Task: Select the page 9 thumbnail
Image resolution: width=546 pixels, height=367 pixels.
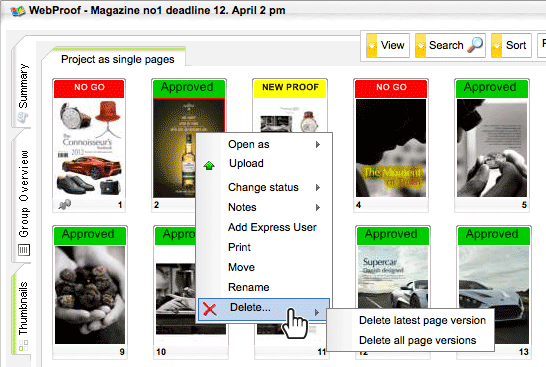Action: click(90, 292)
